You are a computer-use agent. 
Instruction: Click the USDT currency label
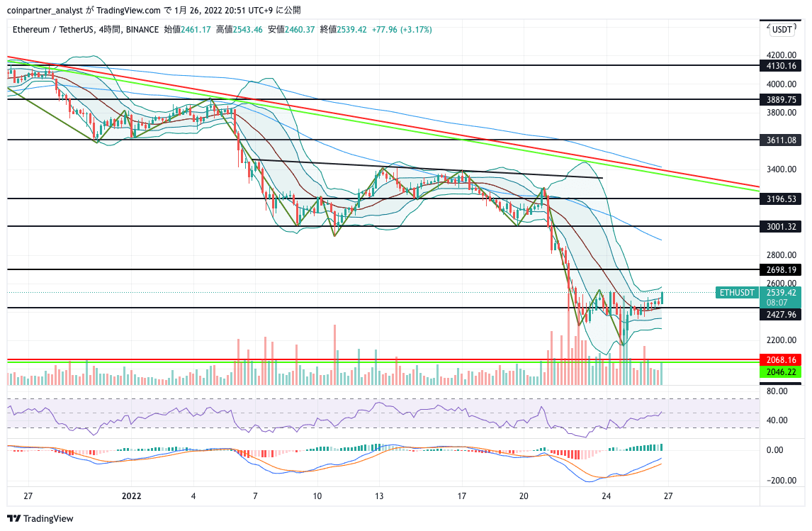pyautogui.click(x=782, y=30)
